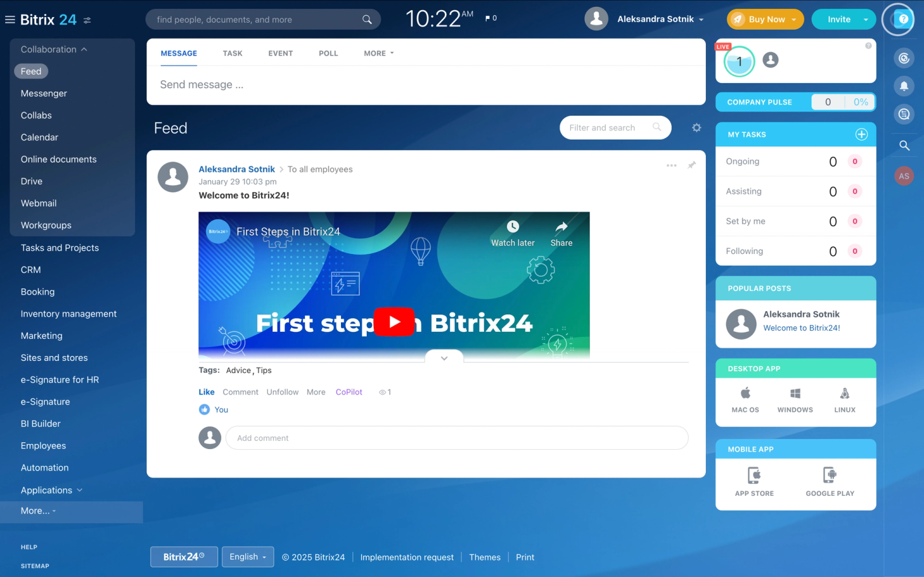Open Messenger from the sidebar
This screenshot has width=924, height=577.
(x=43, y=93)
